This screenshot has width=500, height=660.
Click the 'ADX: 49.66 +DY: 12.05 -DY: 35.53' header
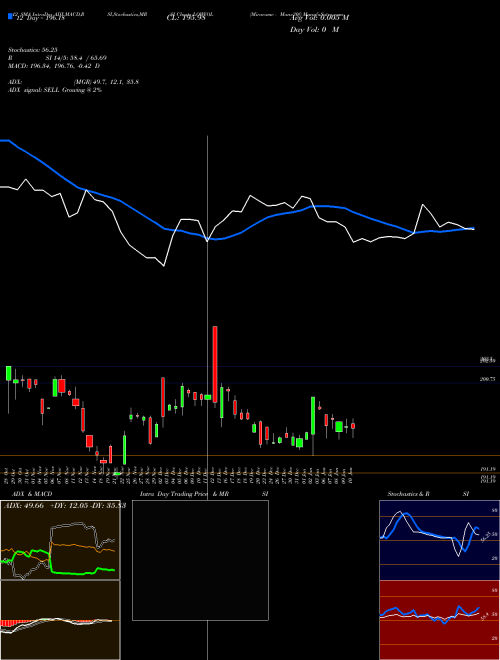click(x=65, y=506)
